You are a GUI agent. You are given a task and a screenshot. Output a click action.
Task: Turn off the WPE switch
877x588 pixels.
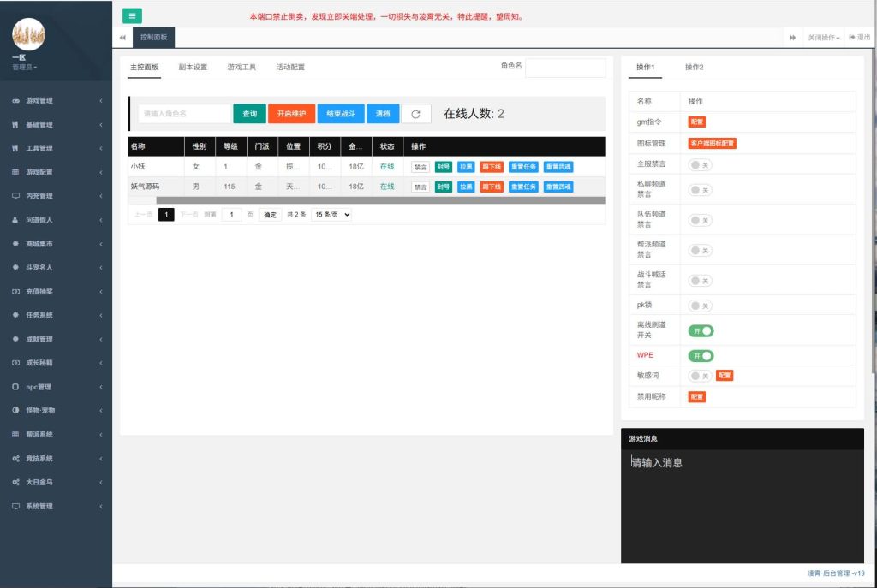pos(701,355)
